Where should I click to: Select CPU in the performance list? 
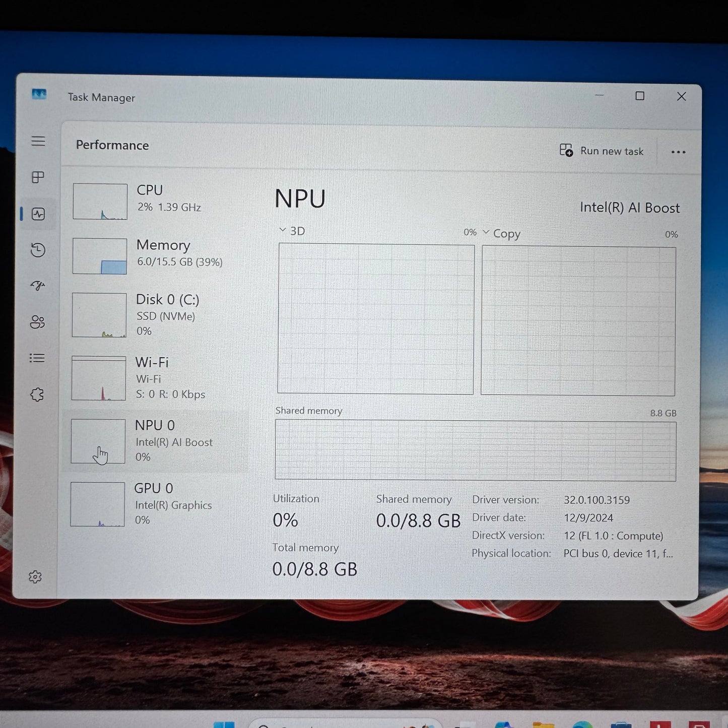coord(156,201)
